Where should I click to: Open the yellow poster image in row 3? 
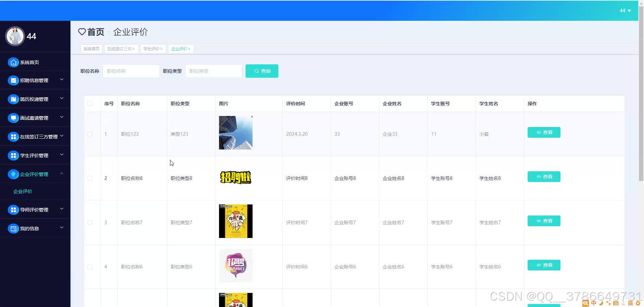[236, 221]
